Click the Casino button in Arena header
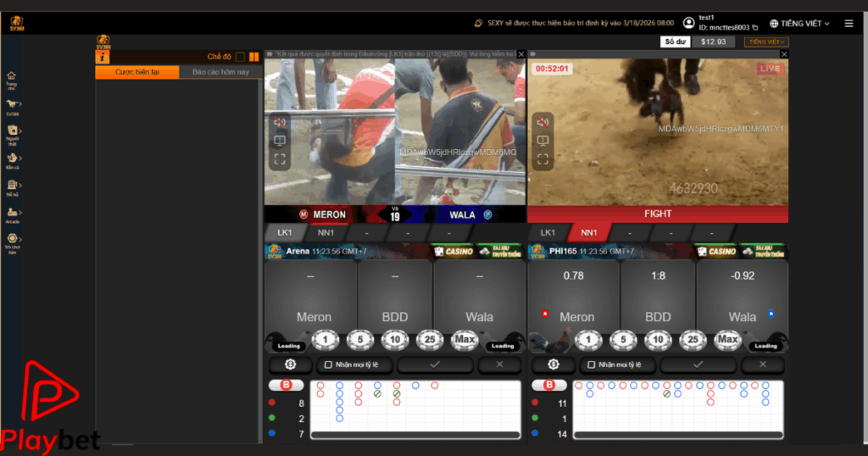 [x=453, y=251]
